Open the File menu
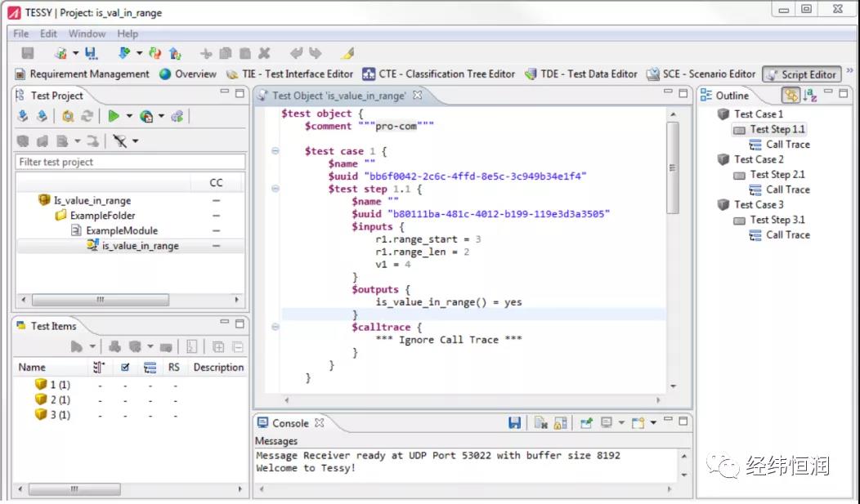 point(20,34)
